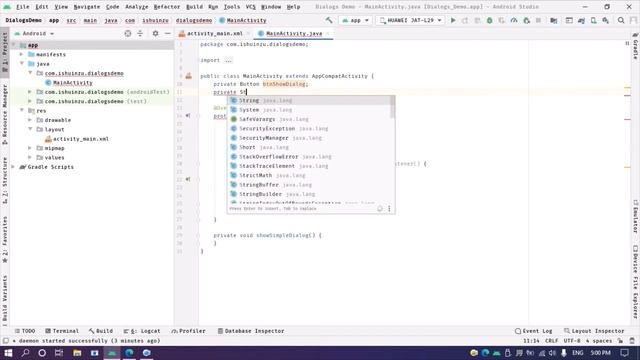
Task: Start debugging with the green bug icon
Action: coord(489,20)
